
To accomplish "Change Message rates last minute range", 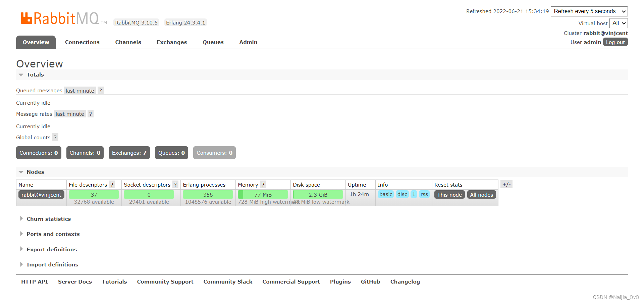I will click(70, 114).
